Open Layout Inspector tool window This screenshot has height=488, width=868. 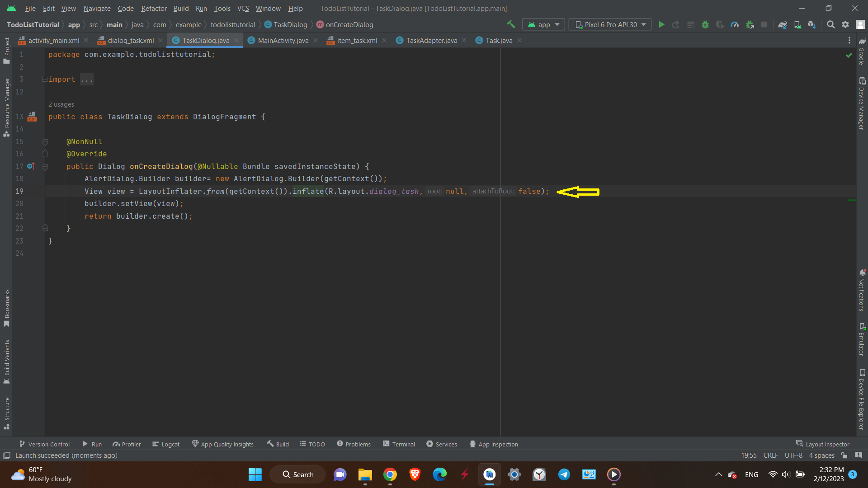[823, 444]
